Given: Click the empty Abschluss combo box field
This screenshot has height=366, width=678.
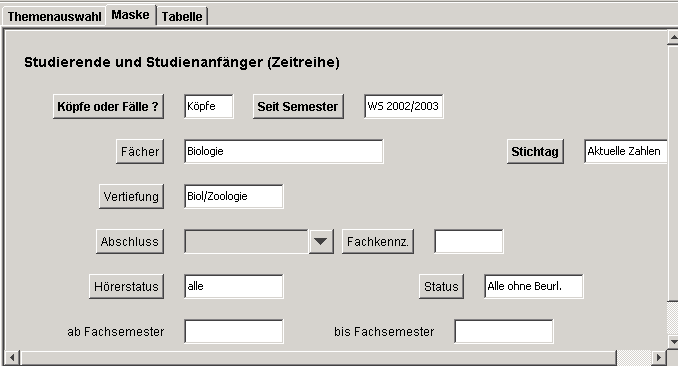Looking at the screenshot, I should pos(246,241).
